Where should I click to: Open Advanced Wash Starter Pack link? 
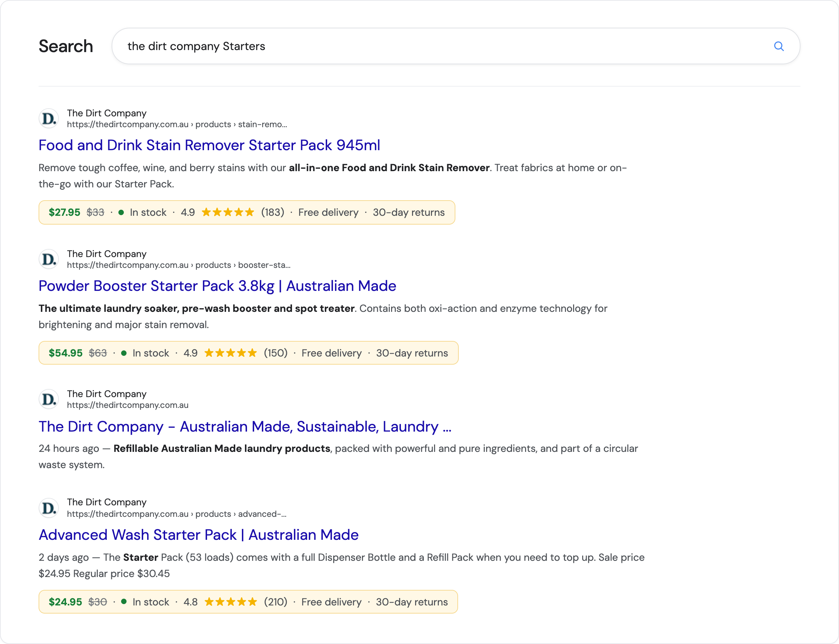(199, 535)
